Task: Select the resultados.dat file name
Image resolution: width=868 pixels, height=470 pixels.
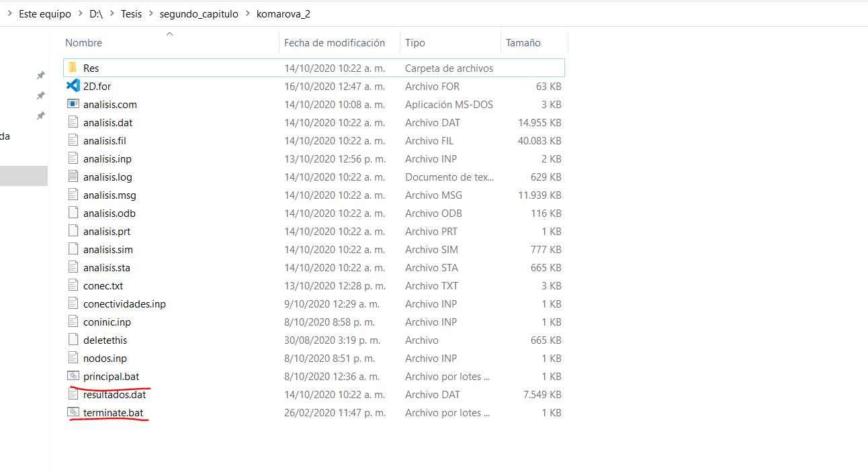Action: [x=114, y=394]
